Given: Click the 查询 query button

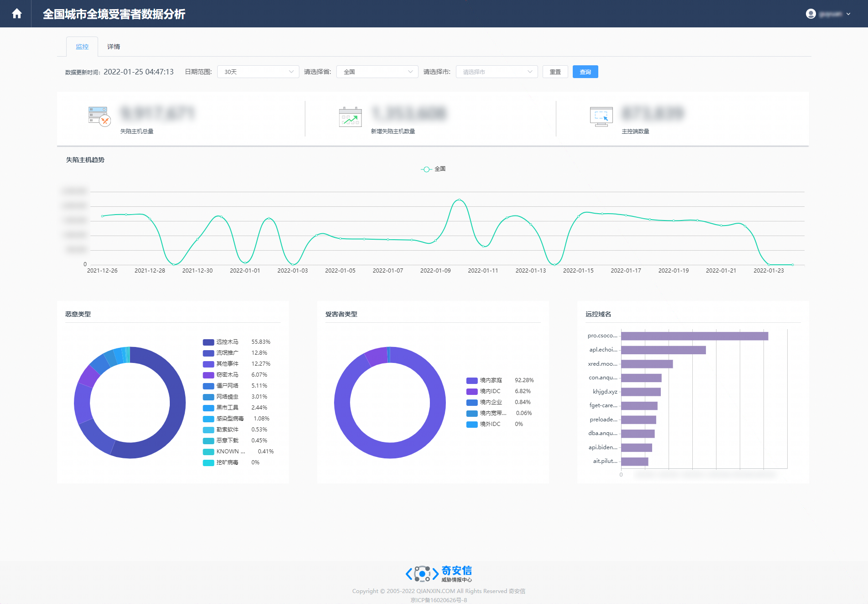Looking at the screenshot, I should click(x=586, y=72).
